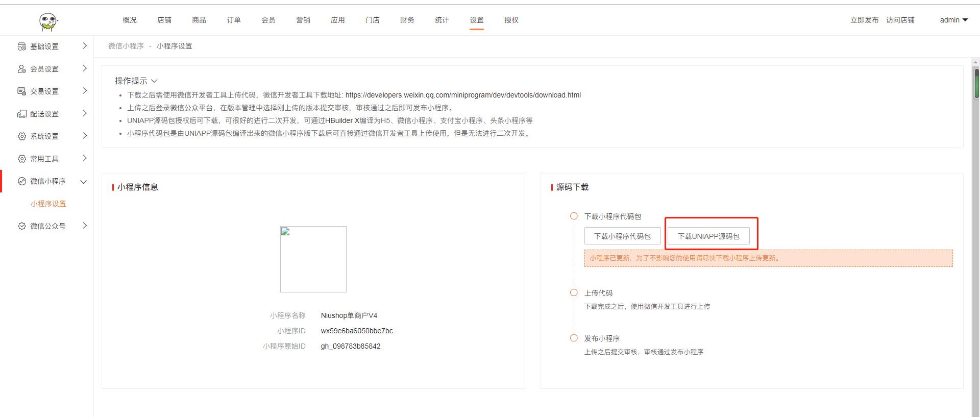
Task: Click the 小程序信息 section heading
Action: pos(138,187)
